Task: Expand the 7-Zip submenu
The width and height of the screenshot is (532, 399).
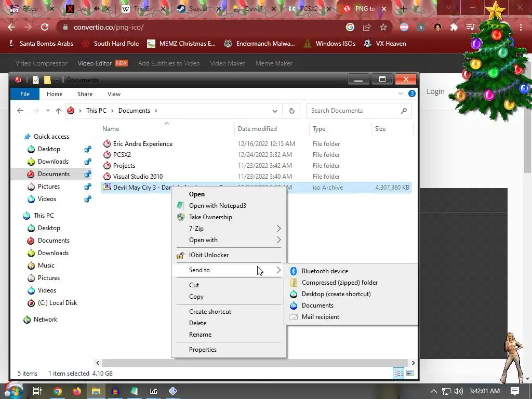Action: click(x=278, y=229)
